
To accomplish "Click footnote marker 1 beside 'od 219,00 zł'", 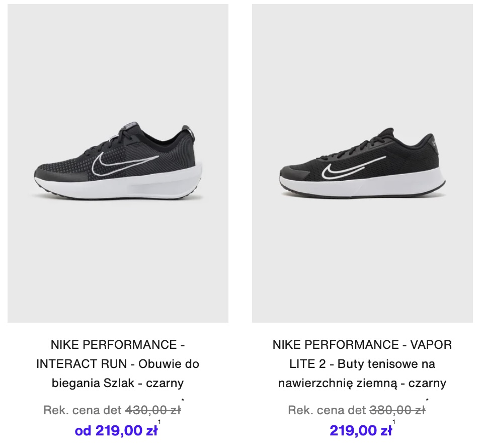I will (159, 422).
